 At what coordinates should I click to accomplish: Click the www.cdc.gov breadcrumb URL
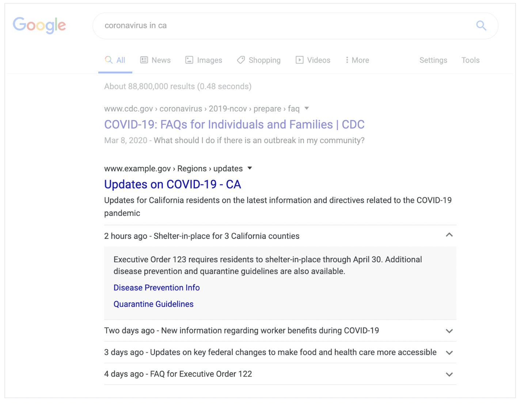tap(202, 108)
